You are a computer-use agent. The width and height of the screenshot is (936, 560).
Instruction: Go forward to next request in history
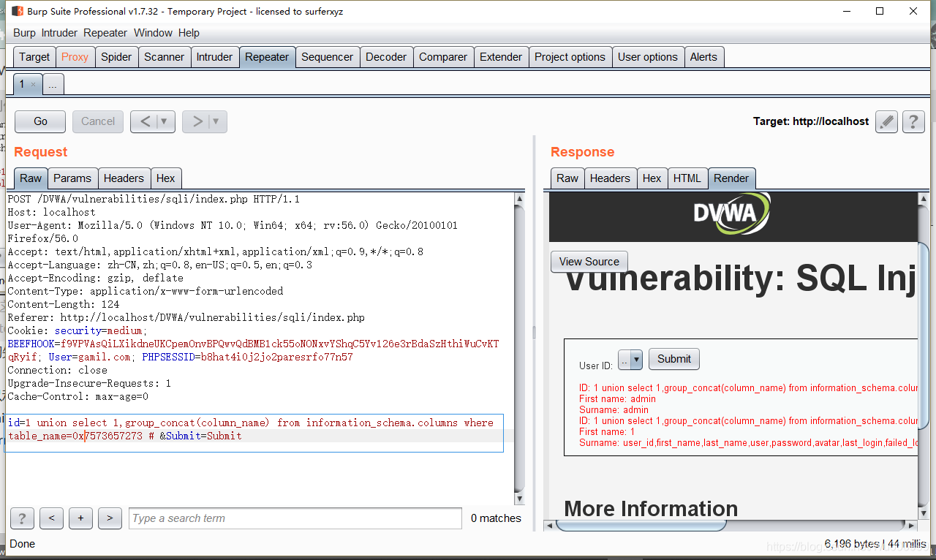(196, 121)
